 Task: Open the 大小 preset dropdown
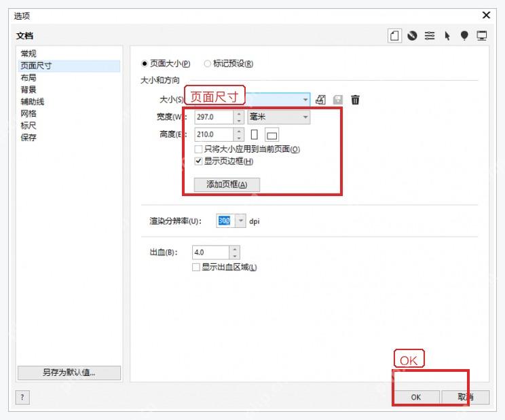pos(305,100)
